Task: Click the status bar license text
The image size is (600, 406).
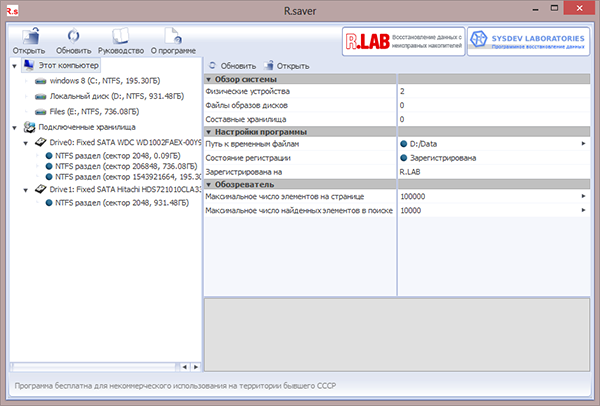Action: click(175, 386)
